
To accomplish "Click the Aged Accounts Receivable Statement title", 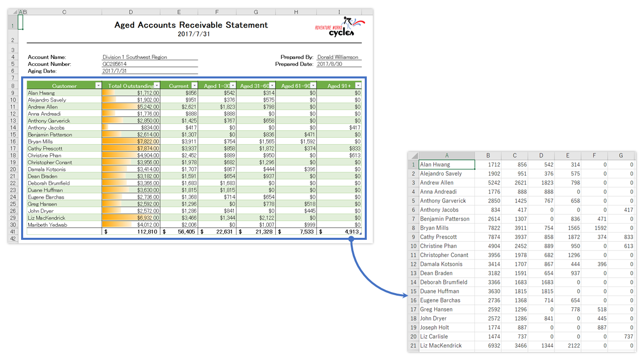I will [x=191, y=25].
